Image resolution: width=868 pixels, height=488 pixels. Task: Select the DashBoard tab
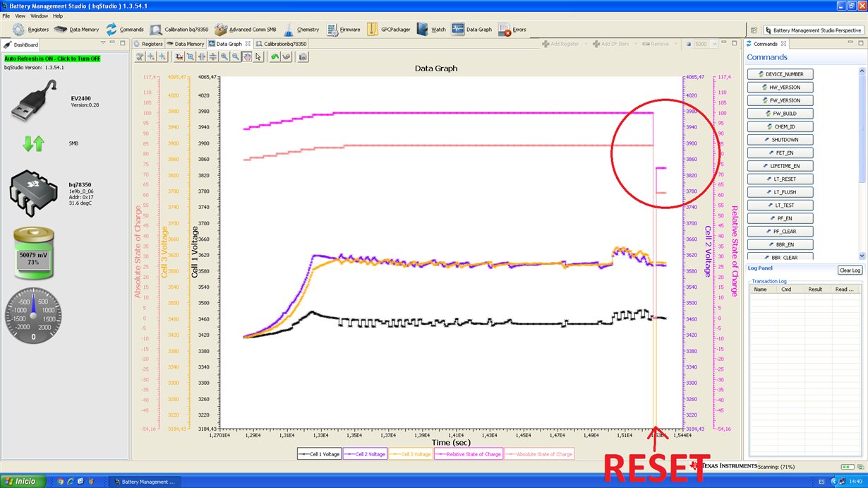[22, 44]
